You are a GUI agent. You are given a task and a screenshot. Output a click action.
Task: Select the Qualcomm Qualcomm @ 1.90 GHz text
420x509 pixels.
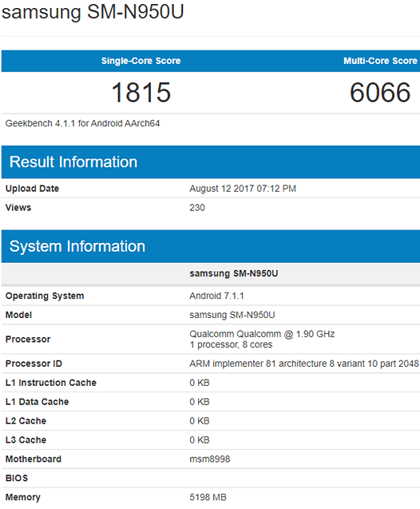pyautogui.click(x=262, y=334)
